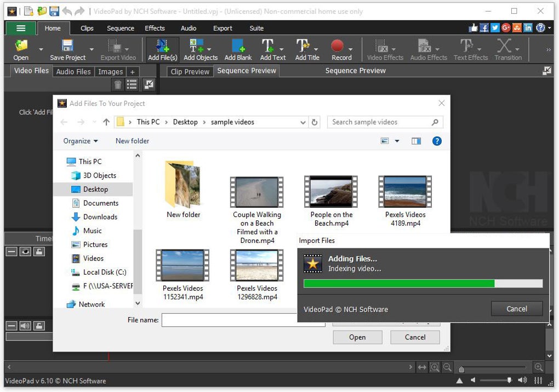Switch the file bin to list view icon
This screenshot has width=559, height=392.
click(132, 84)
